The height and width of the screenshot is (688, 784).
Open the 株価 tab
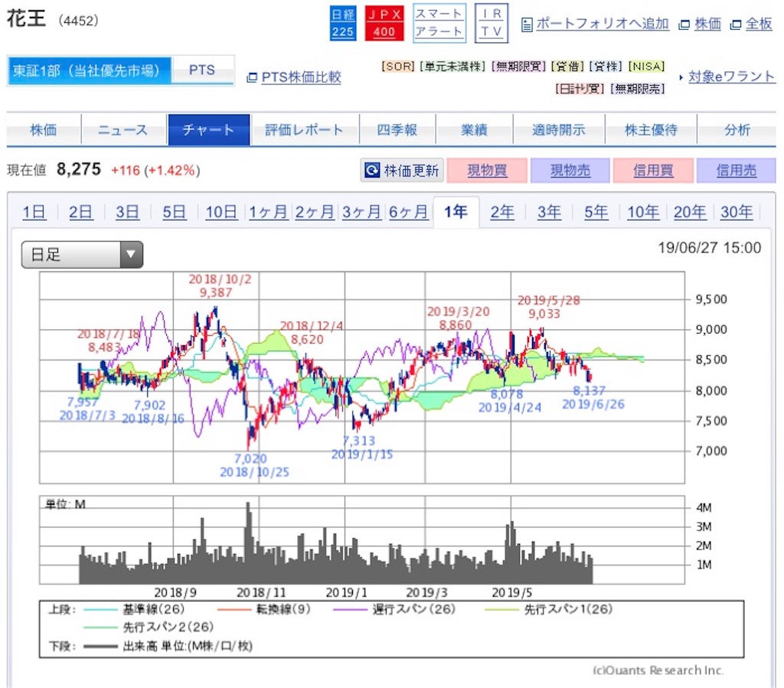[x=44, y=130]
